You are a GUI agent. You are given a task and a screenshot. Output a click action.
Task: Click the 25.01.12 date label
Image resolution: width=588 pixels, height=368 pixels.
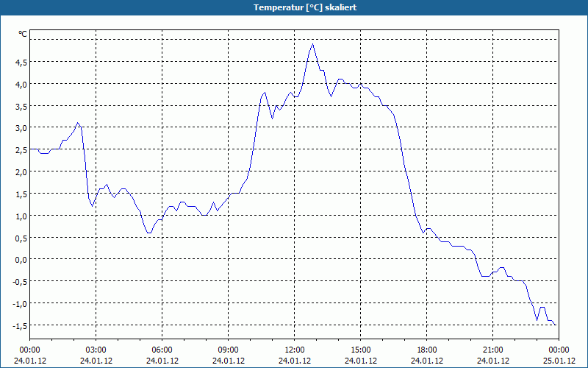point(559,361)
